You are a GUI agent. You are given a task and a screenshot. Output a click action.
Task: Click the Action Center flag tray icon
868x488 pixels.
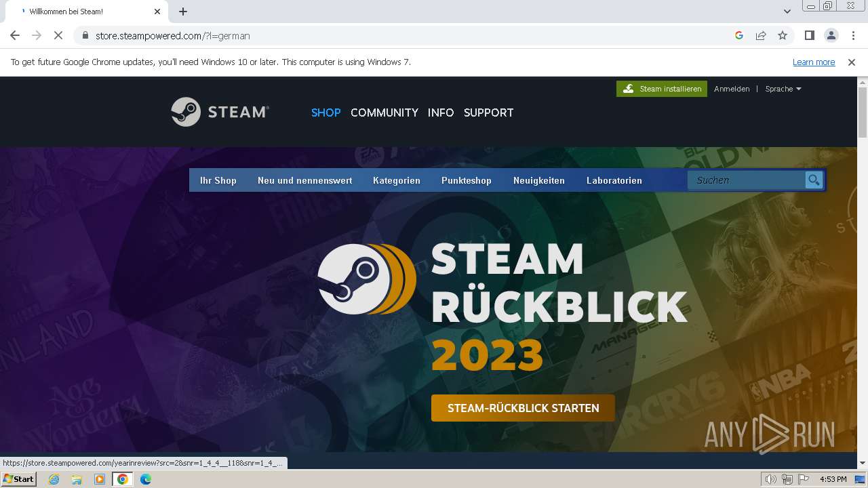pos(804,479)
